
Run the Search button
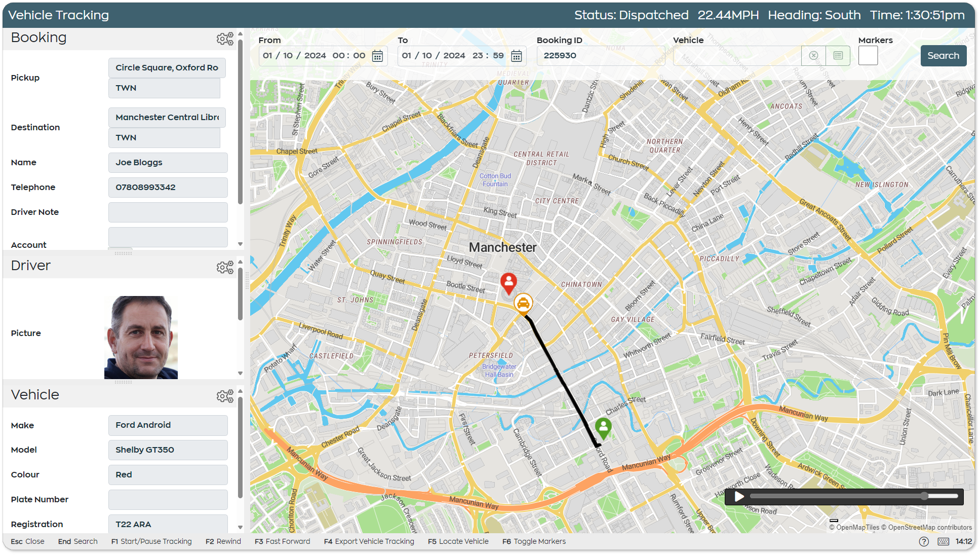tap(943, 56)
